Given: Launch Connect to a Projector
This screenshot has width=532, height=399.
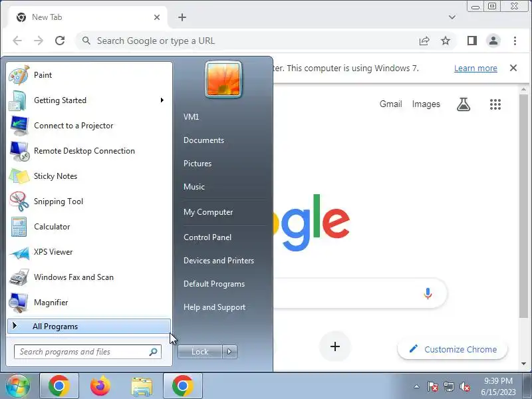Looking at the screenshot, I should tap(89, 126).
